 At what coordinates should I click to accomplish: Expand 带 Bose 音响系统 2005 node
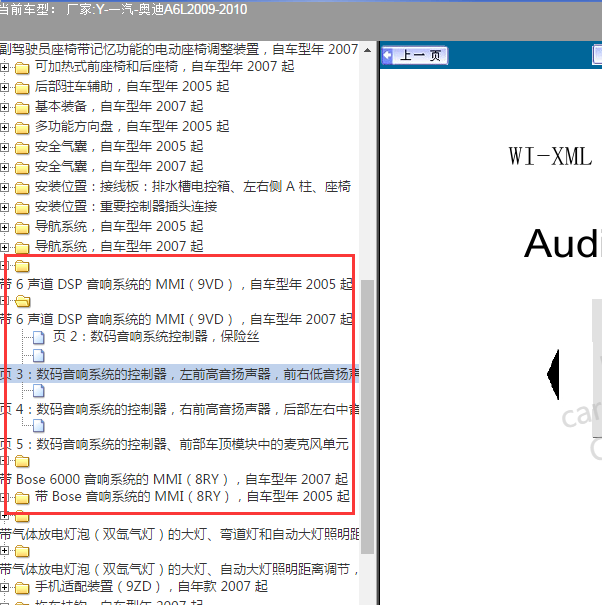pyautogui.click(x=4, y=497)
